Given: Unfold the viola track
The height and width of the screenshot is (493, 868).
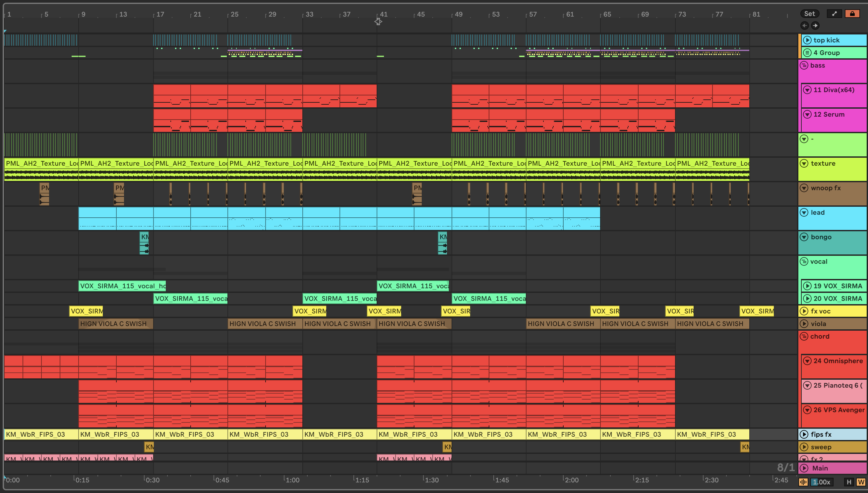Looking at the screenshot, I should click(804, 324).
